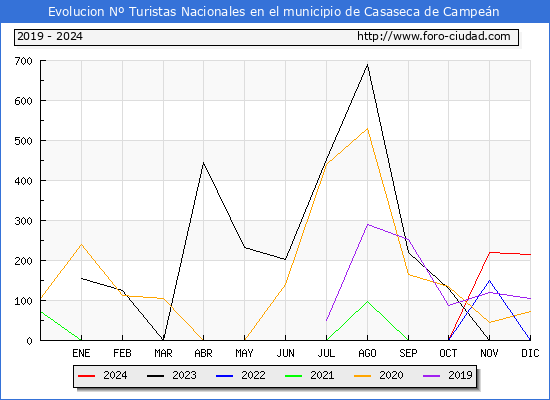Image resolution: width=550 pixels, height=400 pixels.
Task: Click the red 2024 line end at DIC
Action: click(530, 254)
